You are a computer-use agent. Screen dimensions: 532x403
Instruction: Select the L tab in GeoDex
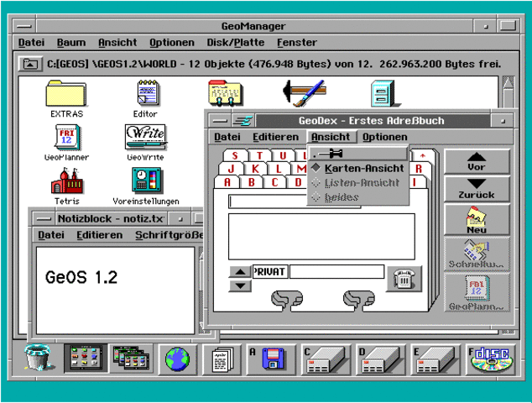coord(279,169)
